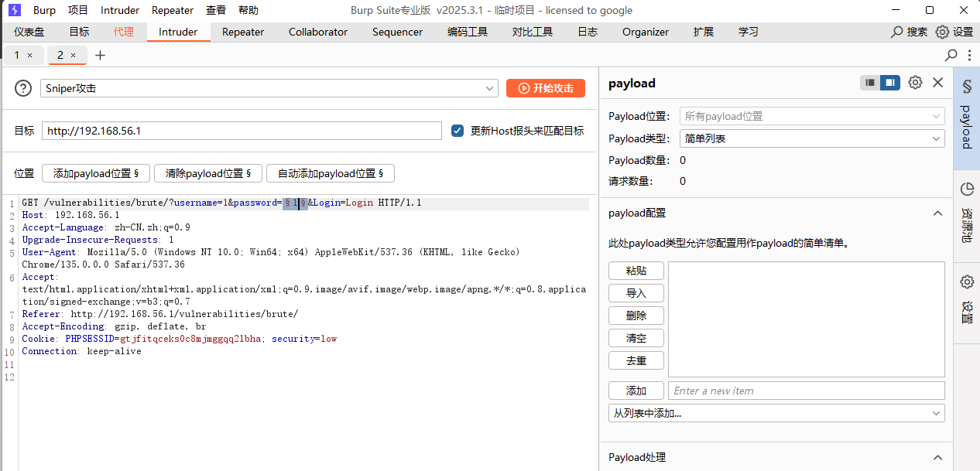Open the 项目 menu

tap(78, 10)
